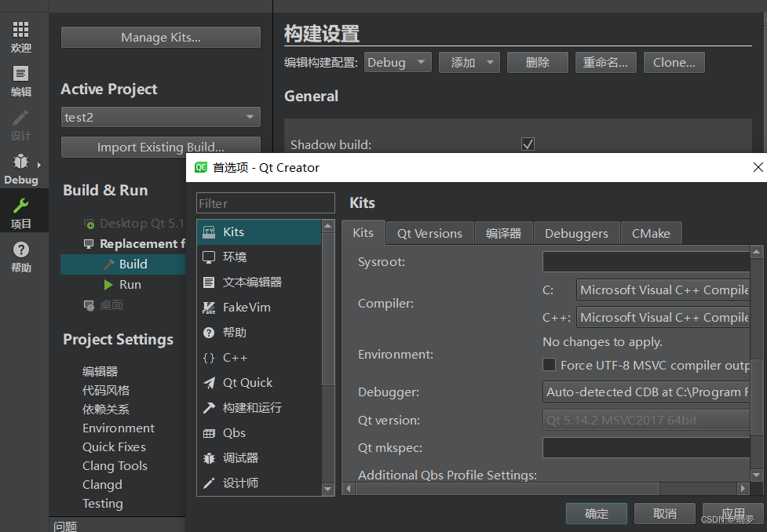This screenshot has width=767, height=532.
Task: Click the bug icon beside 调试器
Action: [x=209, y=458]
